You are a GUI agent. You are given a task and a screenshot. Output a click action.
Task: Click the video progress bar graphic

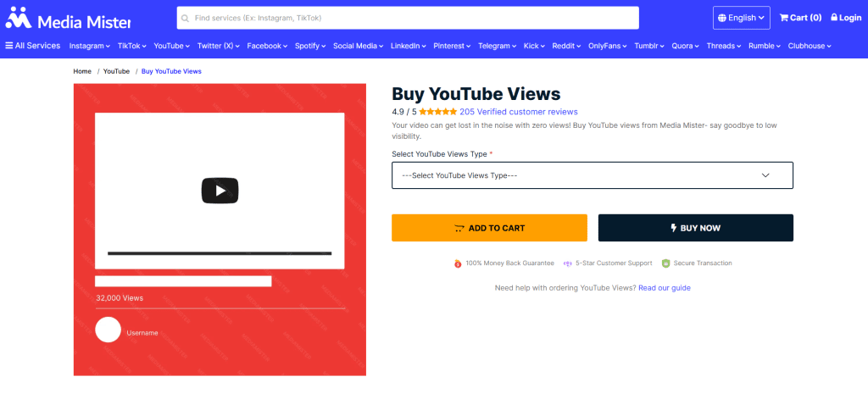pos(220,253)
